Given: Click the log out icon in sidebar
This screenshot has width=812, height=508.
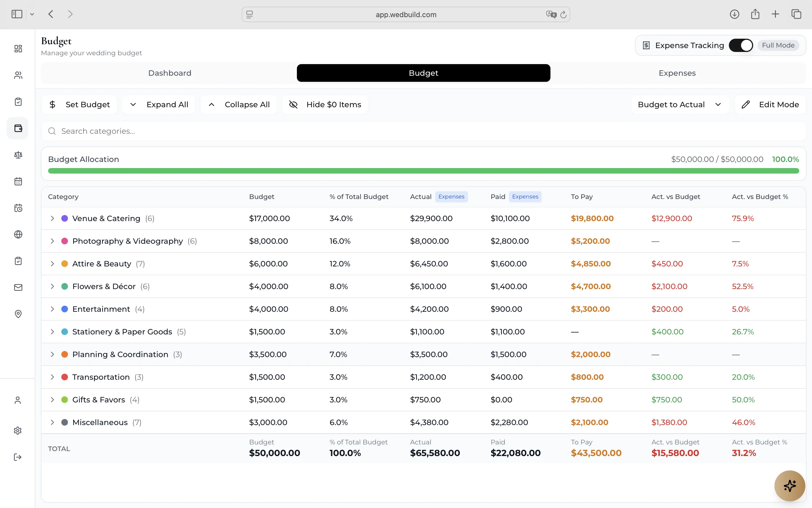Looking at the screenshot, I should pyautogui.click(x=18, y=457).
